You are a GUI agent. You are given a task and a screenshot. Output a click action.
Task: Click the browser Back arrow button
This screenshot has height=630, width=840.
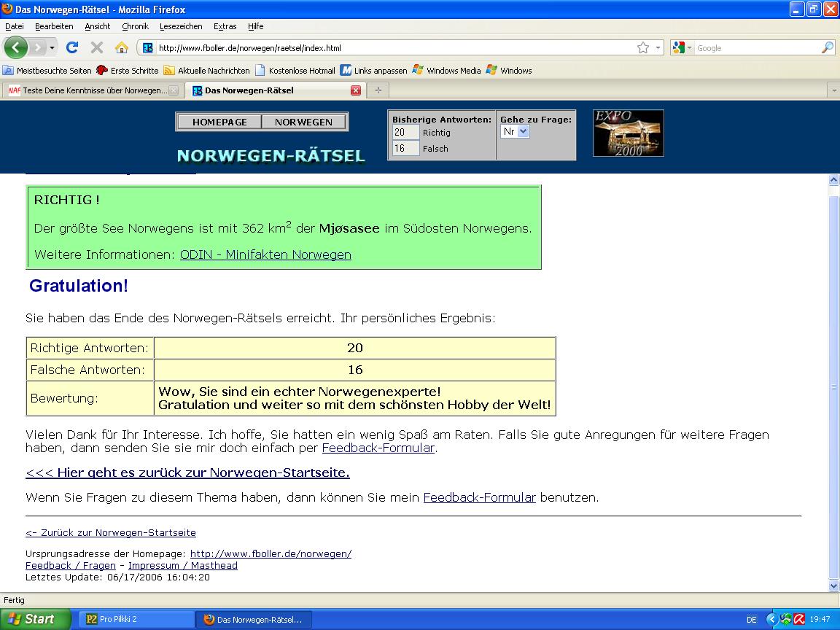pyautogui.click(x=16, y=47)
